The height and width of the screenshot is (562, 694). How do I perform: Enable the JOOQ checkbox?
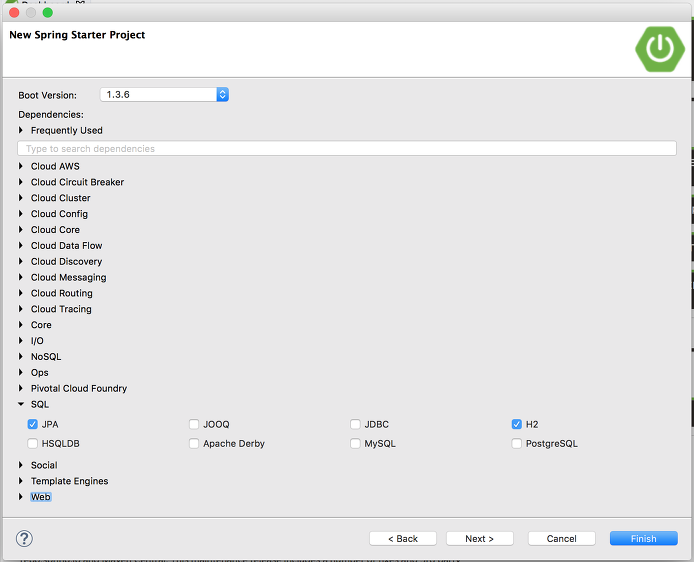[194, 424]
